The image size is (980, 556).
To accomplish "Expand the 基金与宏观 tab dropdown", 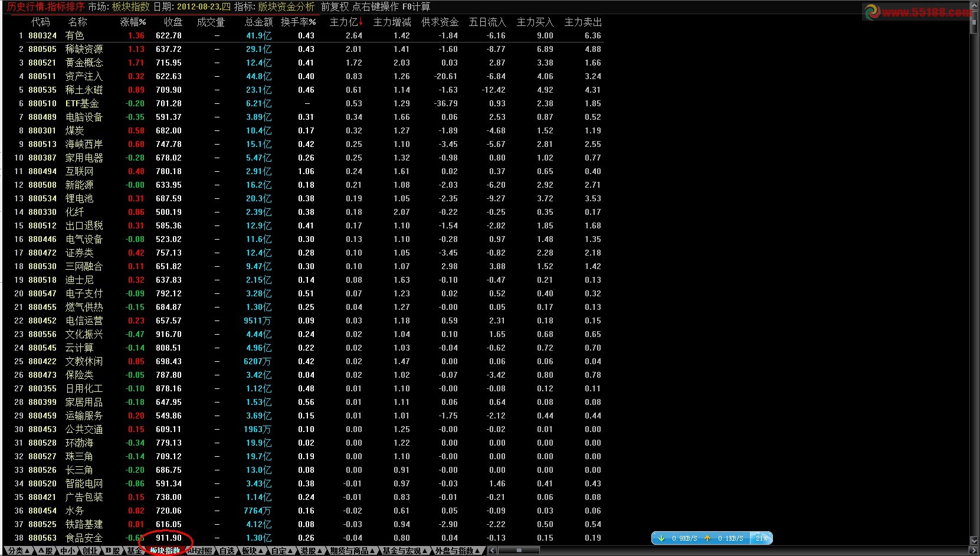I will [404, 551].
